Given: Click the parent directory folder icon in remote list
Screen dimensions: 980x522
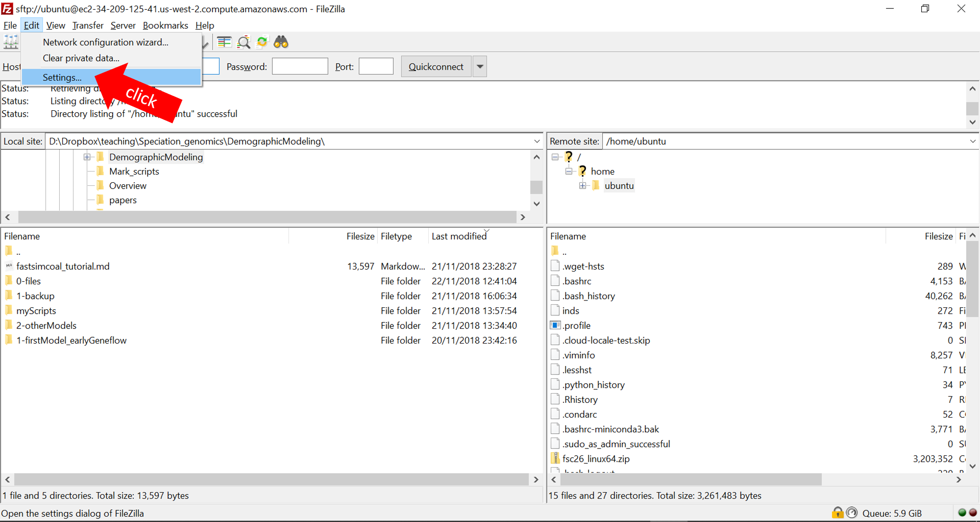Looking at the screenshot, I should [x=555, y=251].
